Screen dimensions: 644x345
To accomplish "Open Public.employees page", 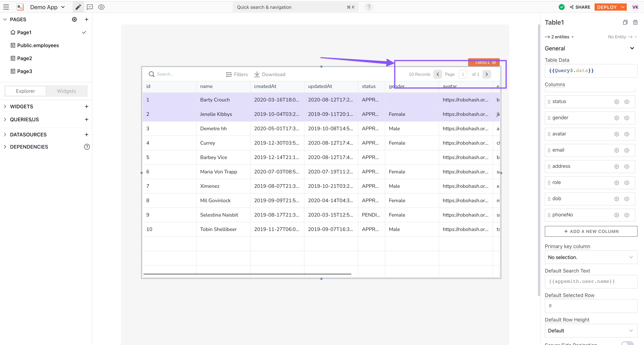I will [38, 45].
